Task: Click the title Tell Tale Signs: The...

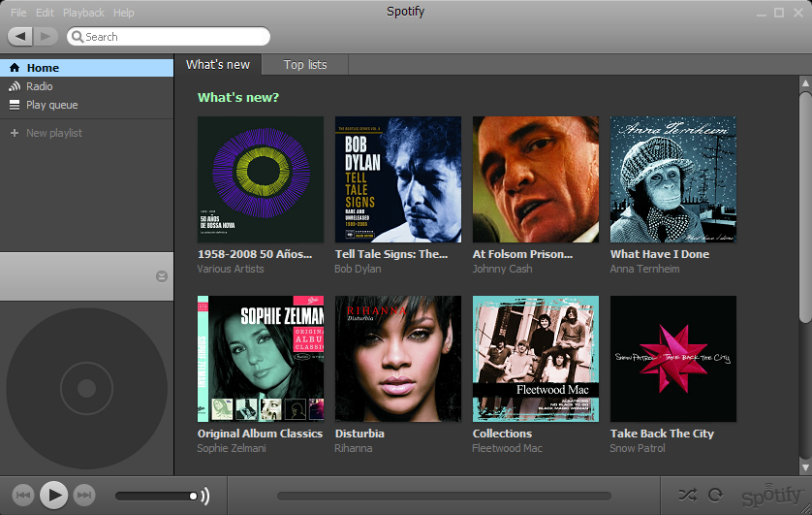Action: pos(391,254)
